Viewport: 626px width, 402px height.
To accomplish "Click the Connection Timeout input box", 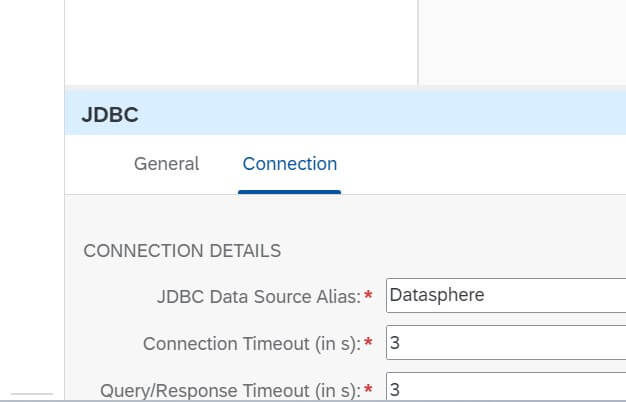I will pos(506,343).
